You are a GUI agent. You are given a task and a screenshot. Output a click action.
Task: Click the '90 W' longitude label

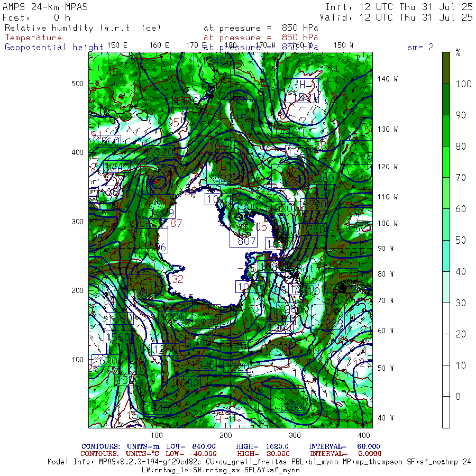(x=386, y=249)
